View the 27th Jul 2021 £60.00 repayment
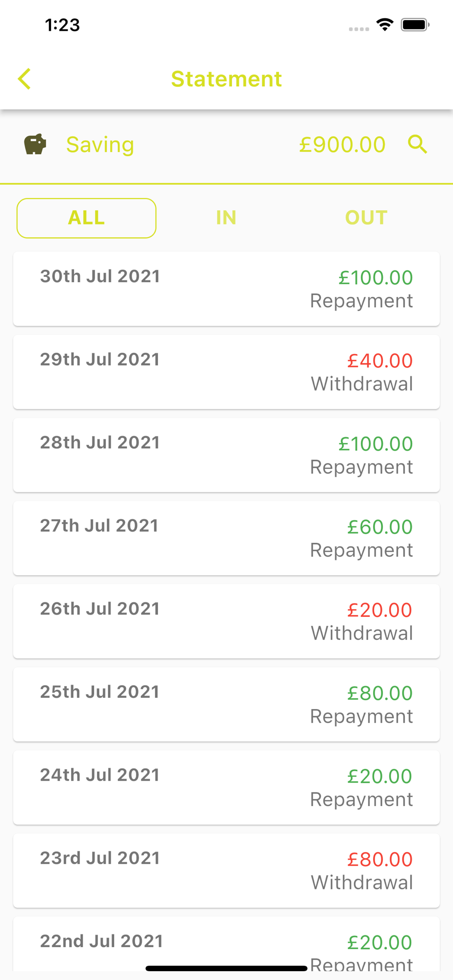Viewport: 453px width, 980px height. click(x=226, y=538)
